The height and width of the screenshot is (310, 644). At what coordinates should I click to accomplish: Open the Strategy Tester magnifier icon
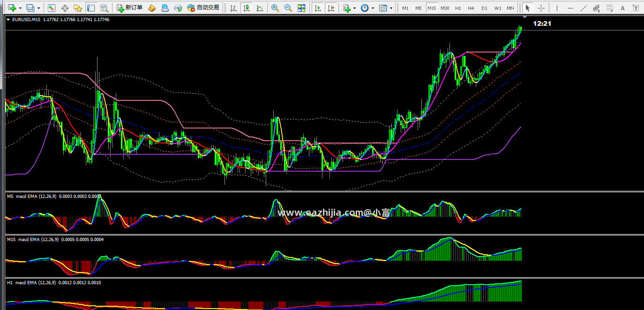104,8
